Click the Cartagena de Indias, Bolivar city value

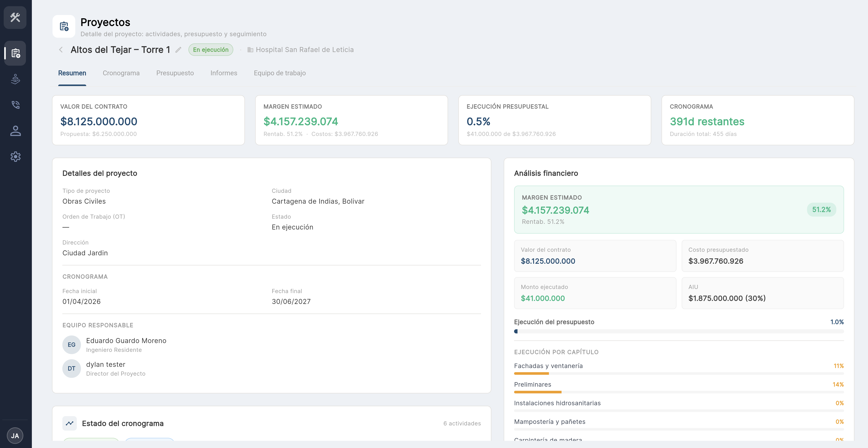(318, 201)
